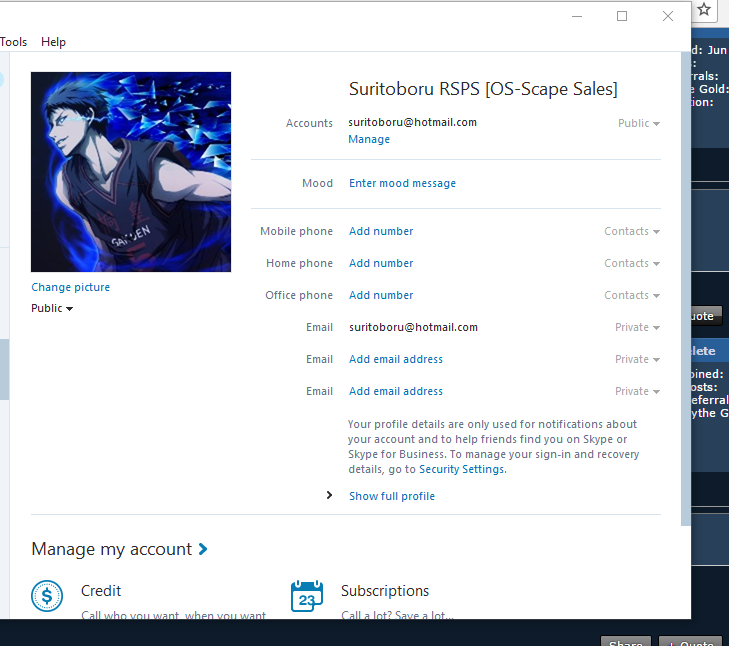Open the Security Settings link

click(462, 469)
